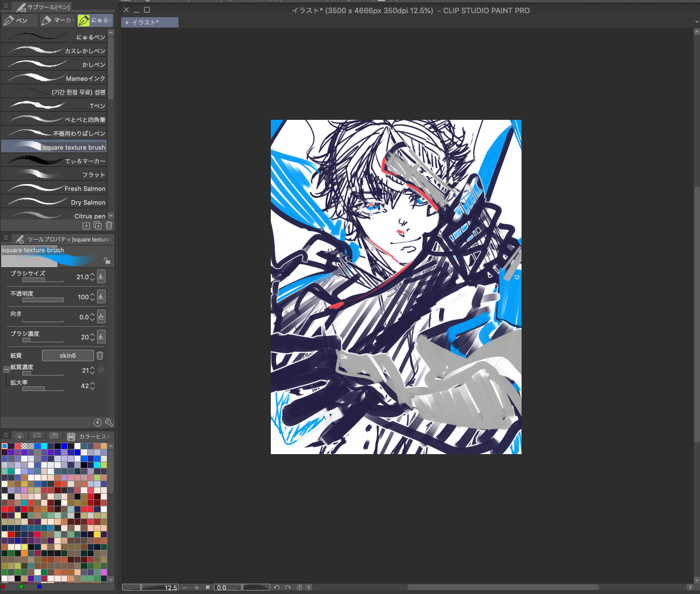Screen dimensions: 700x594
Task: Collapse the paper texture settings tree
Action: coord(6,370)
